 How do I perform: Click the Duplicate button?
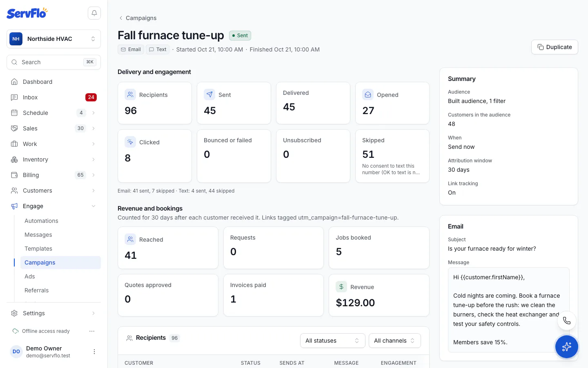[555, 47]
